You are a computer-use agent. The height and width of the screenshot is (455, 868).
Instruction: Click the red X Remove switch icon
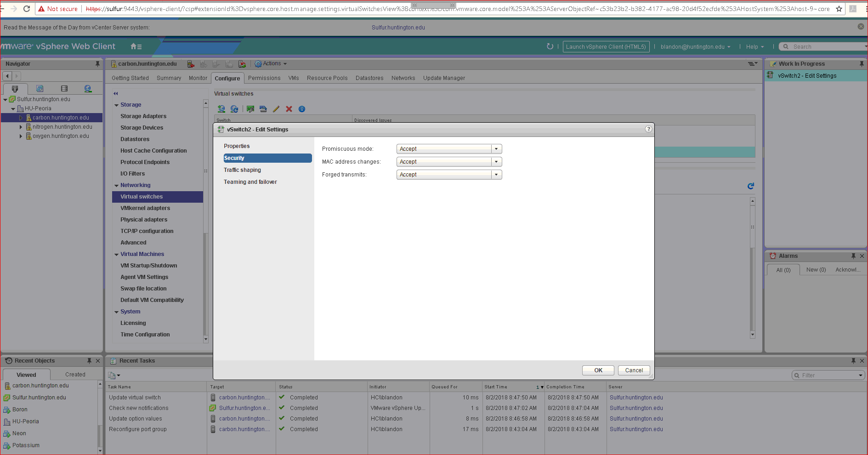coord(289,109)
